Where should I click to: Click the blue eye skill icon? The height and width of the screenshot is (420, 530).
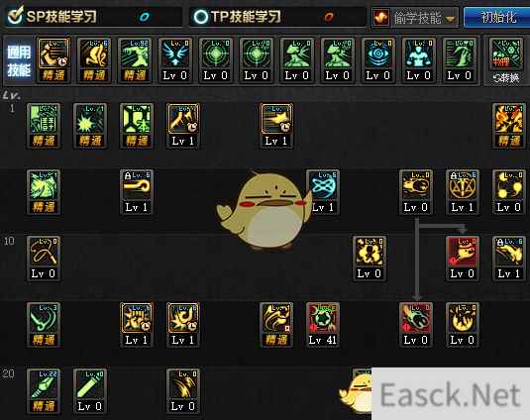coord(377,60)
